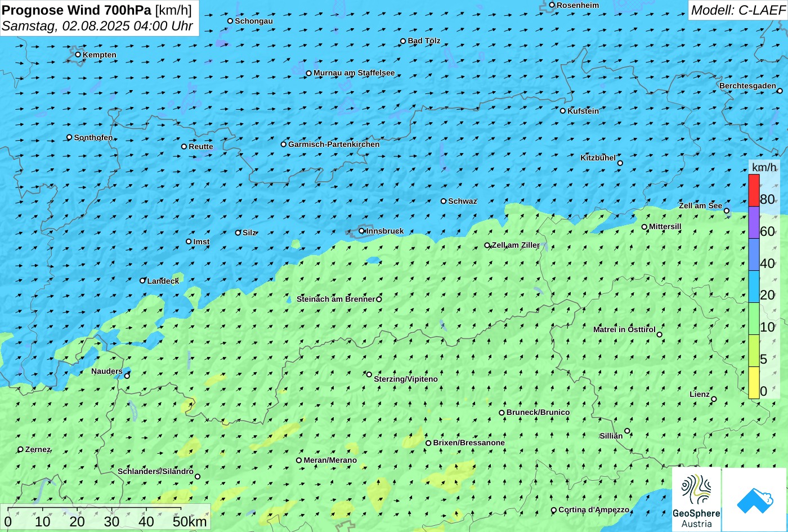Click the Schongau label
This screenshot has width=788, height=532.
click(x=254, y=21)
